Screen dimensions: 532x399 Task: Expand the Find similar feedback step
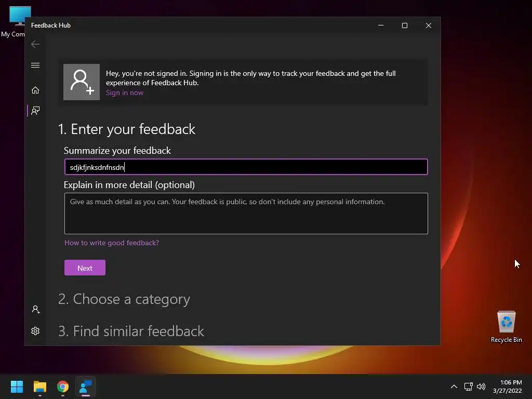click(x=131, y=331)
